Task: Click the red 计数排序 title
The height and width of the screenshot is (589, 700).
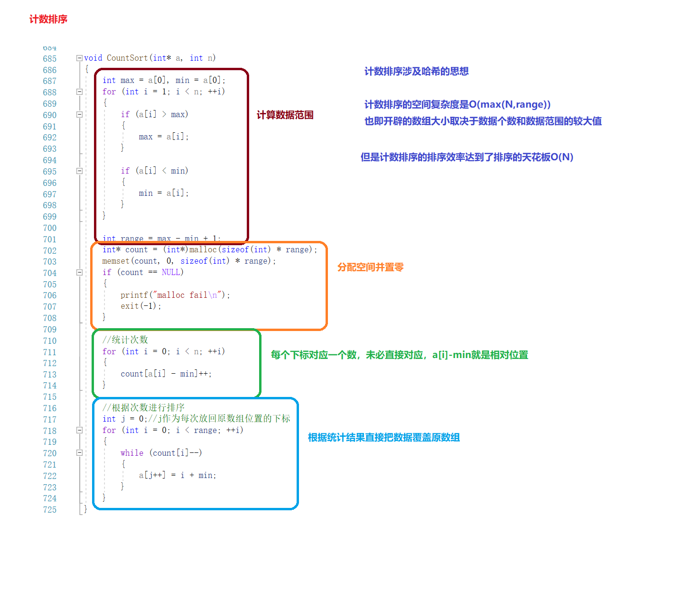Action: 48,19
